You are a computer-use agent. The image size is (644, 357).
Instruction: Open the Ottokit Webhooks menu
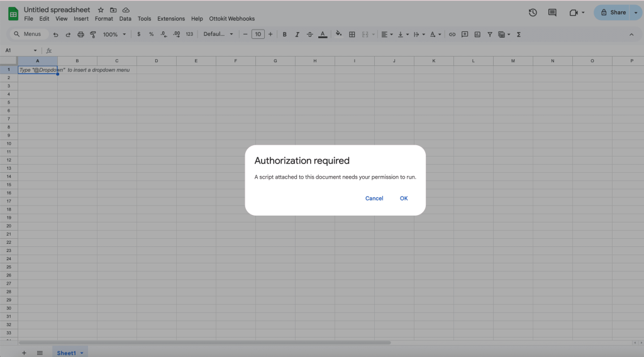click(231, 19)
